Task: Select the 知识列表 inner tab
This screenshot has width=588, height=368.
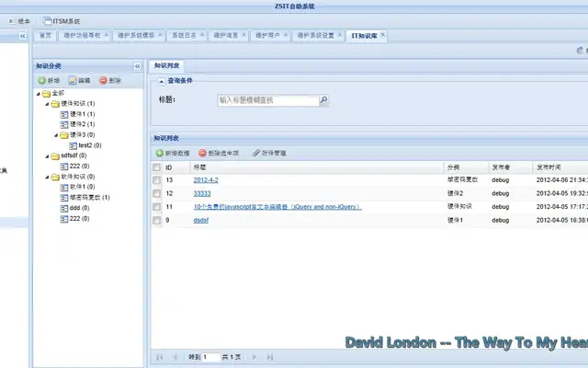Action: point(166,65)
